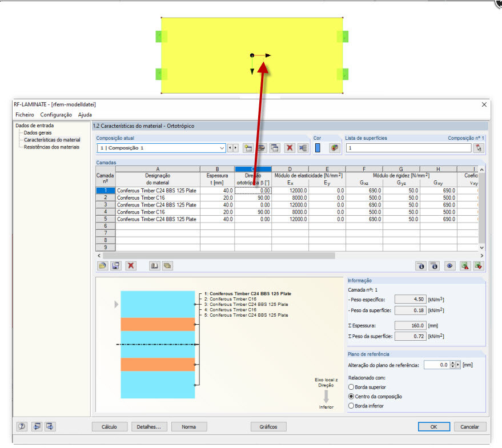Open the Ajuda menu
Screen dimensions: 502x448
[x=85, y=115]
